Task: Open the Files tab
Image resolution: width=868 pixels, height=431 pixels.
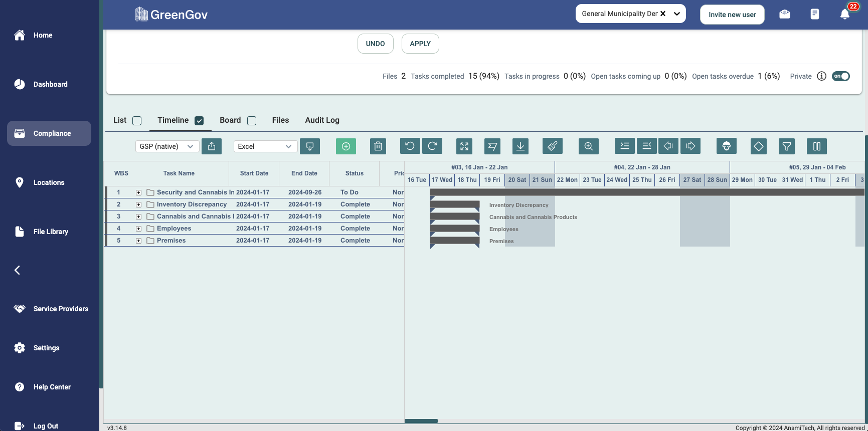Action: coord(280,120)
